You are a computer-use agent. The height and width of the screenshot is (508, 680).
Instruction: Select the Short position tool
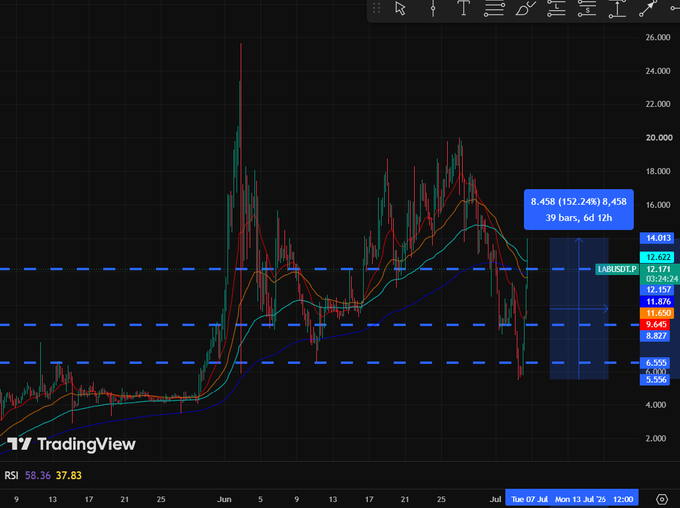pyautogui.click(x=586, y=8)
